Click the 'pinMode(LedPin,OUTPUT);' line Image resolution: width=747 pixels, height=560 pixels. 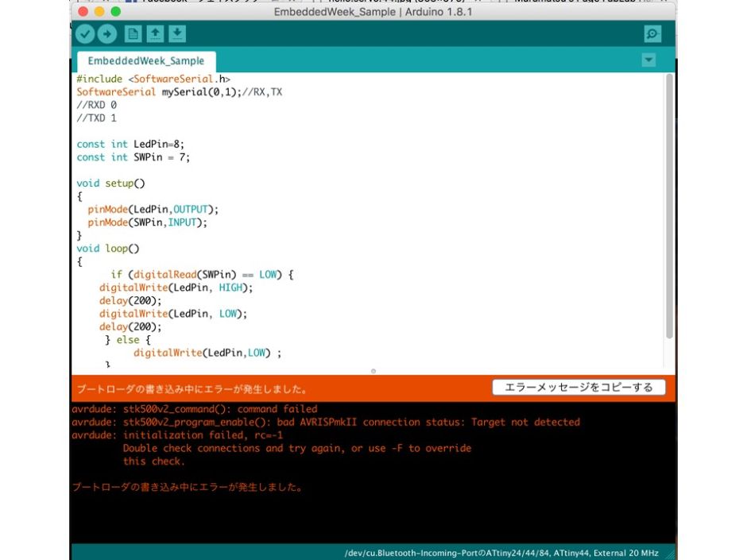point(153,210)
